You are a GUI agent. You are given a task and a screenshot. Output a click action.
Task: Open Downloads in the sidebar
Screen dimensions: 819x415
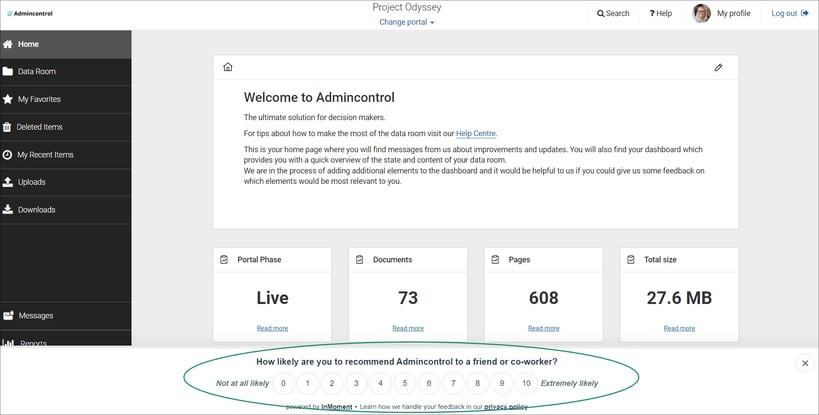[66, 210]
